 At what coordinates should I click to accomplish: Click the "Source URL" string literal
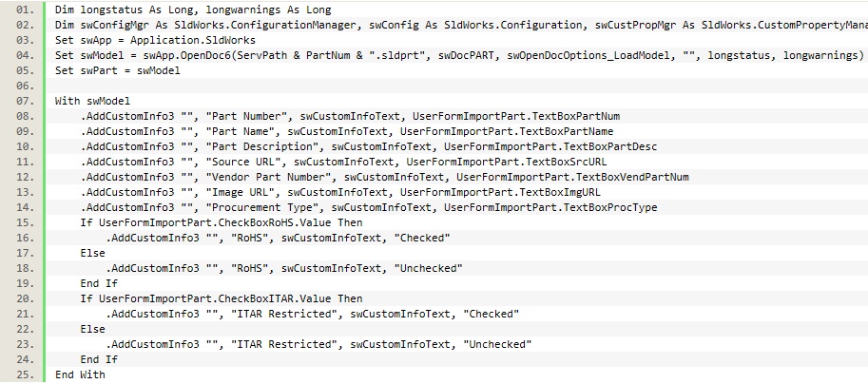coord(246,163)
